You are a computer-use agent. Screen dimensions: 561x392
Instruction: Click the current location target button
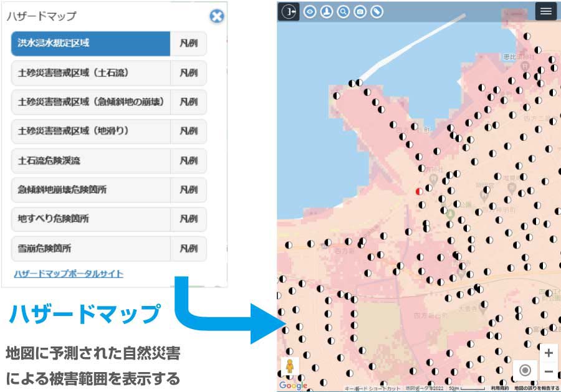[x=525, y=370]
